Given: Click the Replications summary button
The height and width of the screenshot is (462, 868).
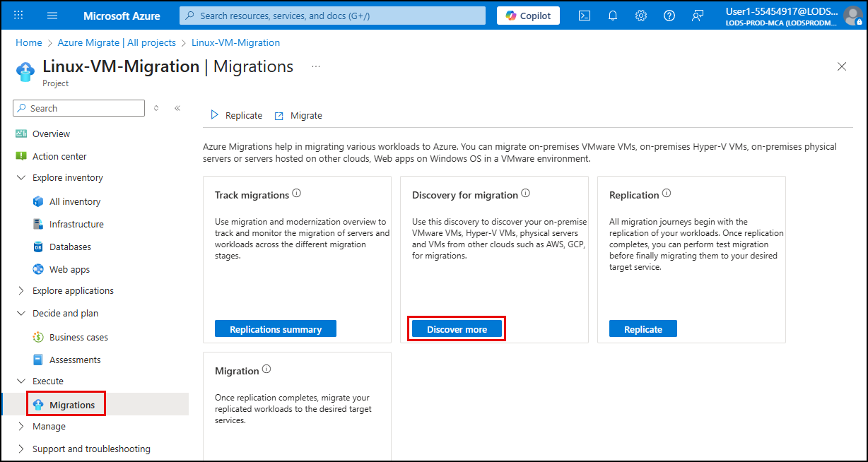Looking at the screenshot, I should [276, 329].
